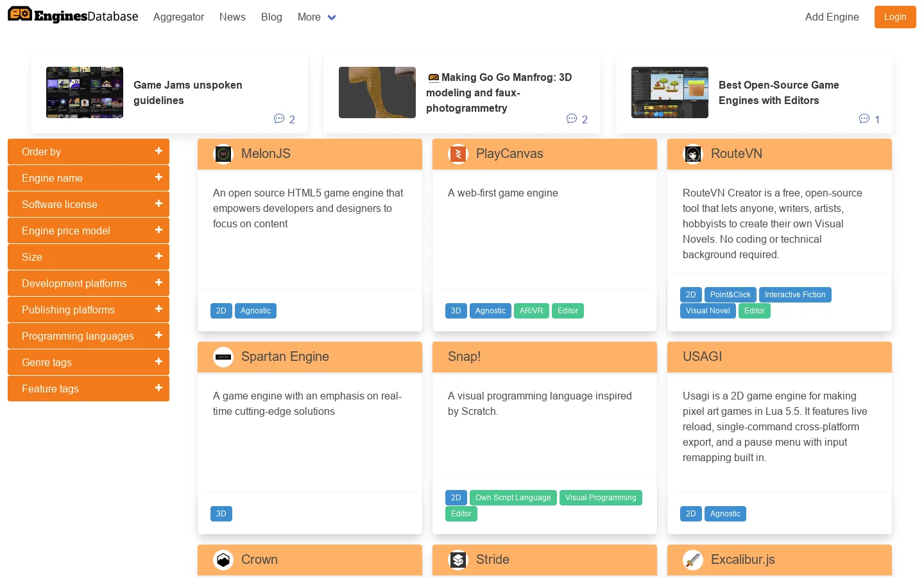Go to the Aggregator page
Viewport: 924px width, 578px height.
point(178,17)
